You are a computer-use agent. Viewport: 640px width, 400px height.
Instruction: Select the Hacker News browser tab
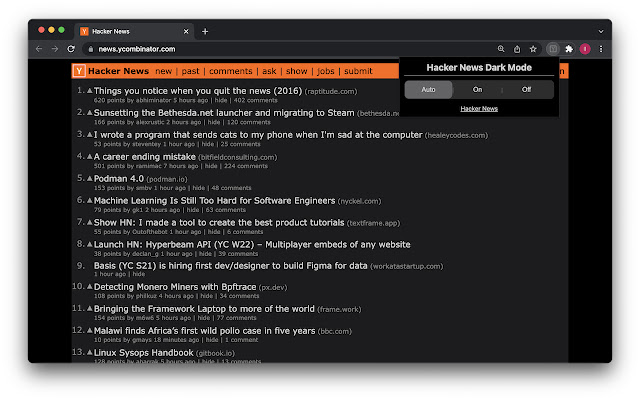point(135,31)
